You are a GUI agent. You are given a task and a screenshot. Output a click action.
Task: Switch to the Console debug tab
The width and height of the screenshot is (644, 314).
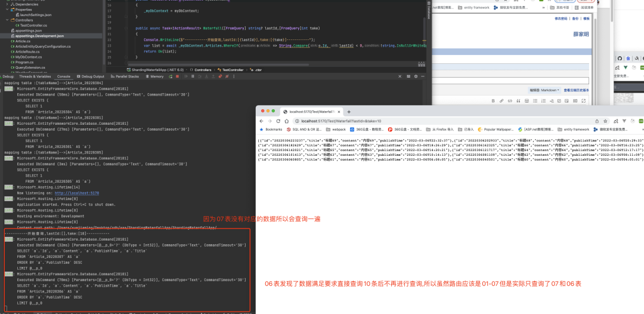(x=63, y=76)
